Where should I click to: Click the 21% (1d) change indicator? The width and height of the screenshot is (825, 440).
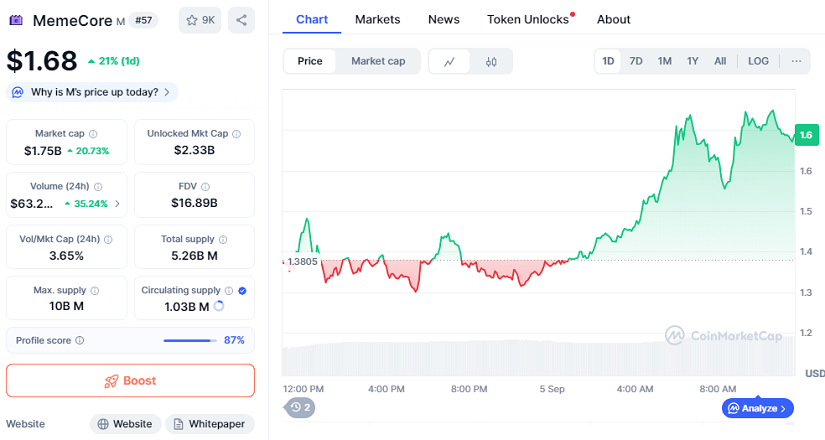[114, 61]
